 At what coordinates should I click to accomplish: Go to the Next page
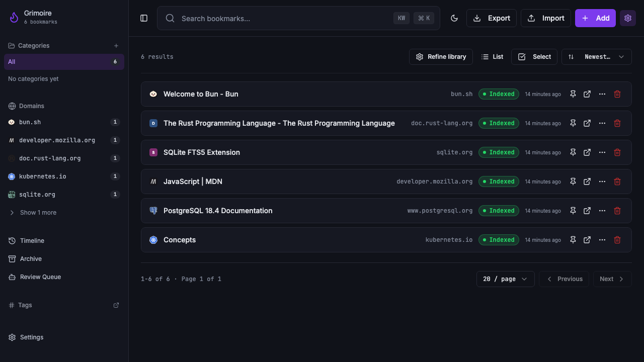coord(612,279)
